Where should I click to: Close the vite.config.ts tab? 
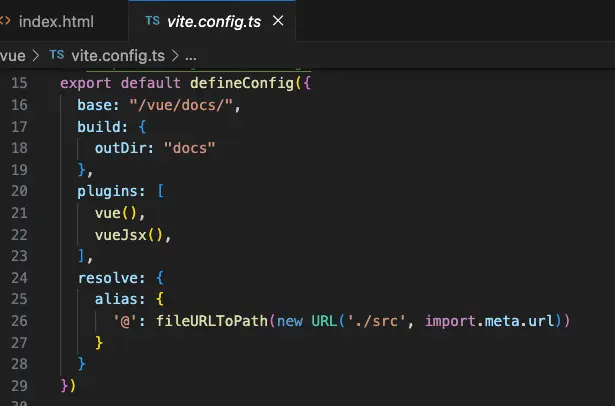click(278, 20)
